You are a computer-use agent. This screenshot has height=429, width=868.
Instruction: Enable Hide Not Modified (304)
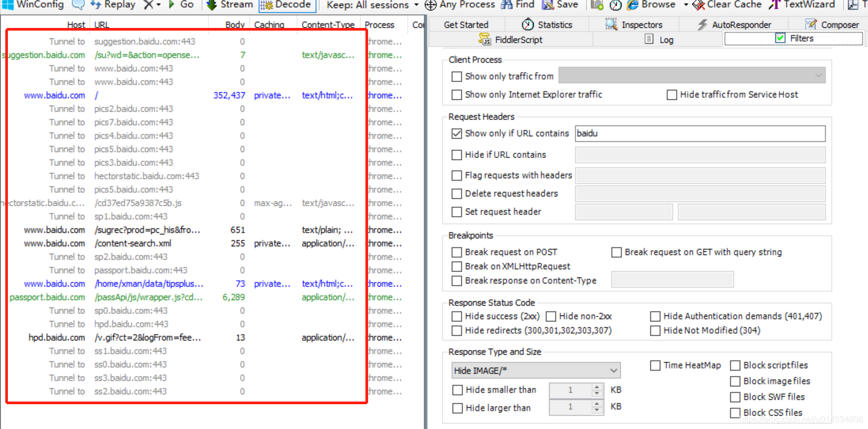[655, 331]
